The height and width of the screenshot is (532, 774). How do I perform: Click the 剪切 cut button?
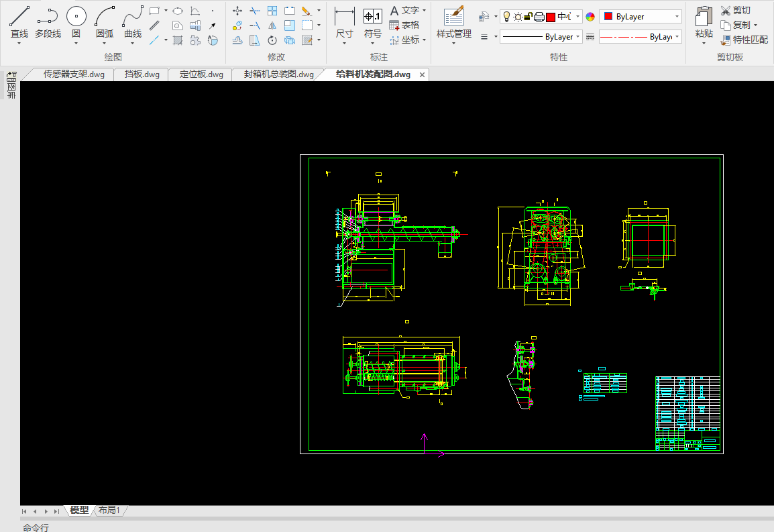(x=735, y=11)
